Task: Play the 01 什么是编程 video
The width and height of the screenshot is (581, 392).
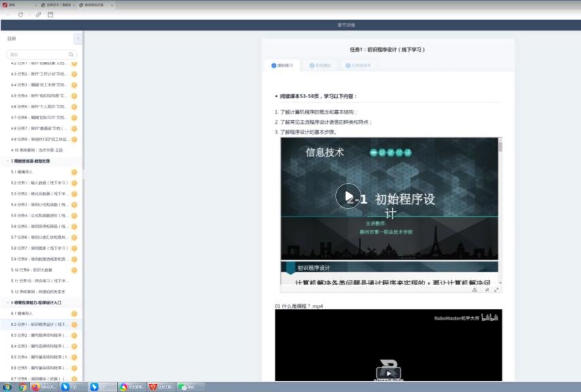Action: [388, 373]
